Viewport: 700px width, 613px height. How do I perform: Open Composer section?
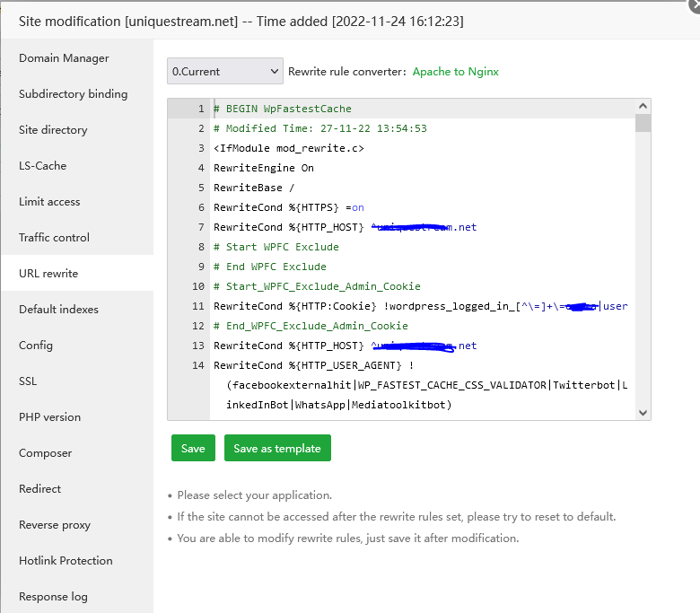point(45,453)
